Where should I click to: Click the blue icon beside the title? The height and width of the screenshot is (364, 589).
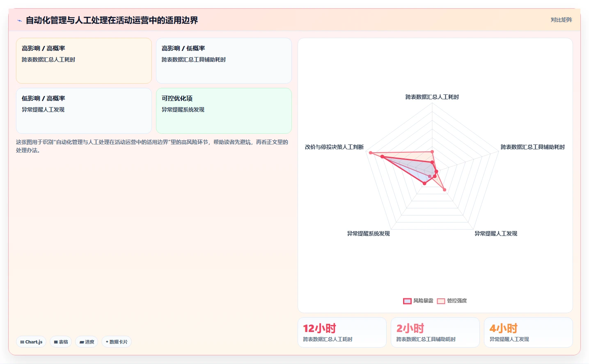pos(19,21)
